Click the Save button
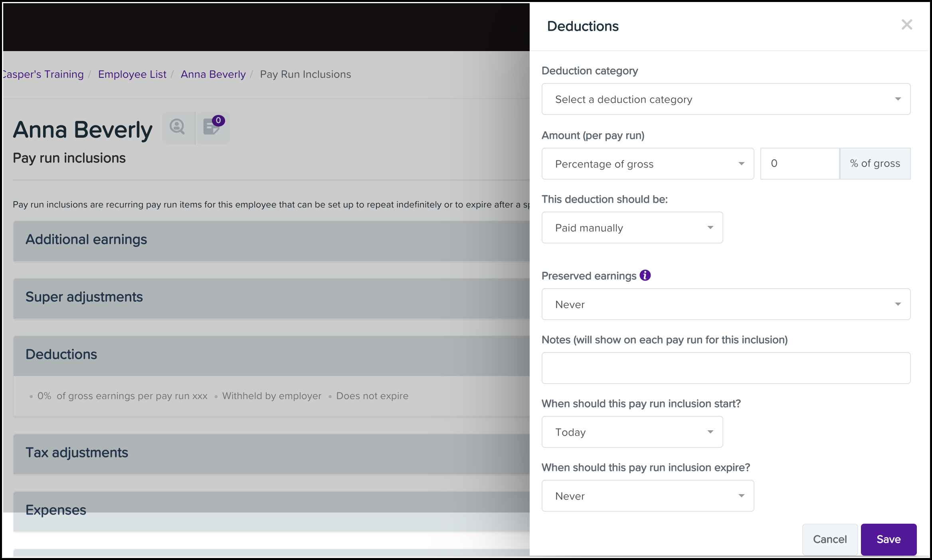The height and width of the screenshot is (560, 932). click(x=888, y=539)
